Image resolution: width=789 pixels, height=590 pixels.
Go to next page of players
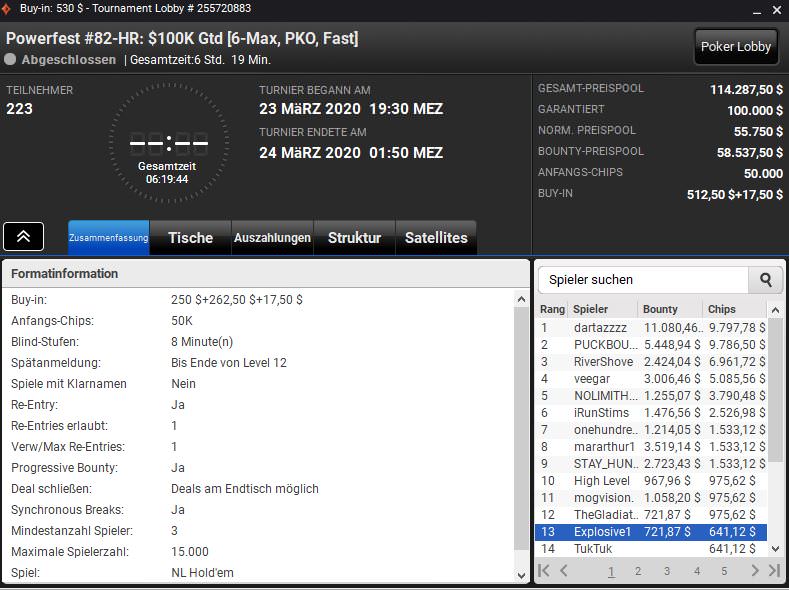coord(754,571)
